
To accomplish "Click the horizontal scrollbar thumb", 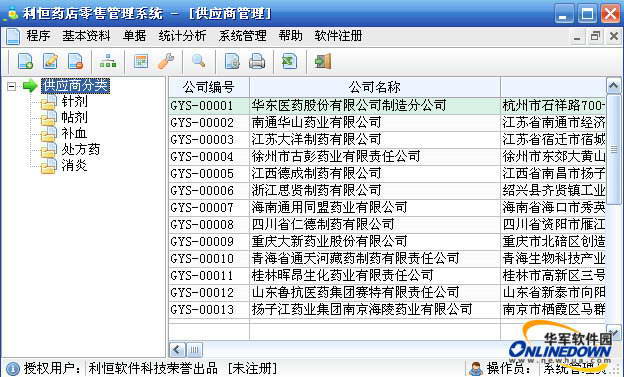I will [x=194, y=350].
